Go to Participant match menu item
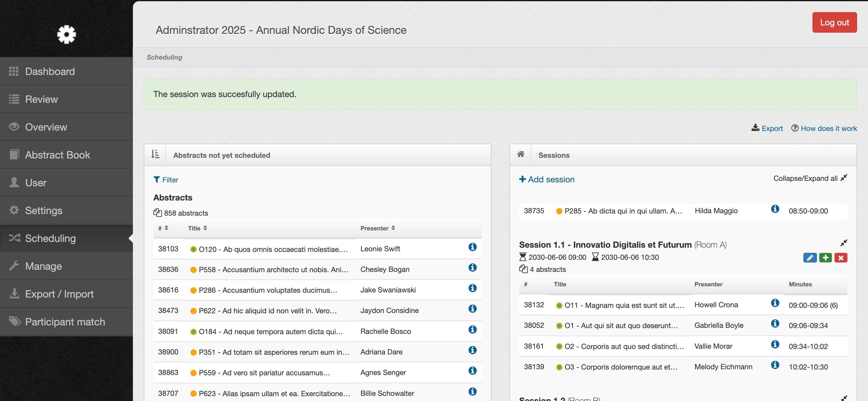Screen dimensions: 868x401 point(65,322)
